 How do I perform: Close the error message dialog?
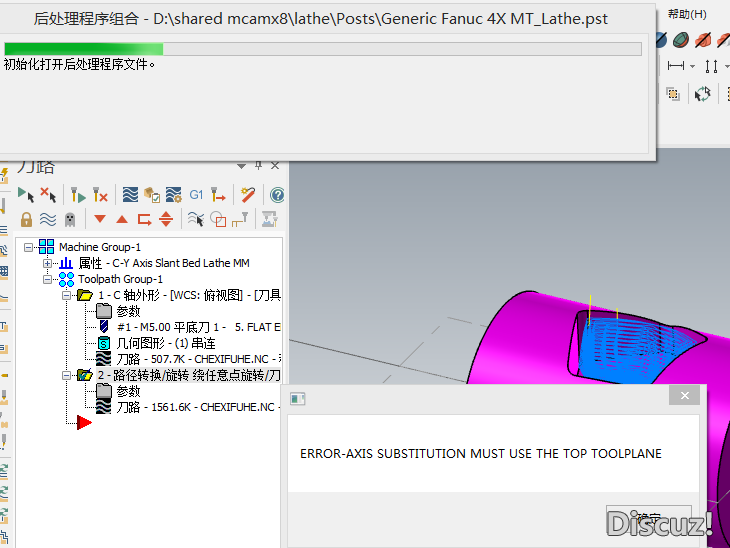684,395
